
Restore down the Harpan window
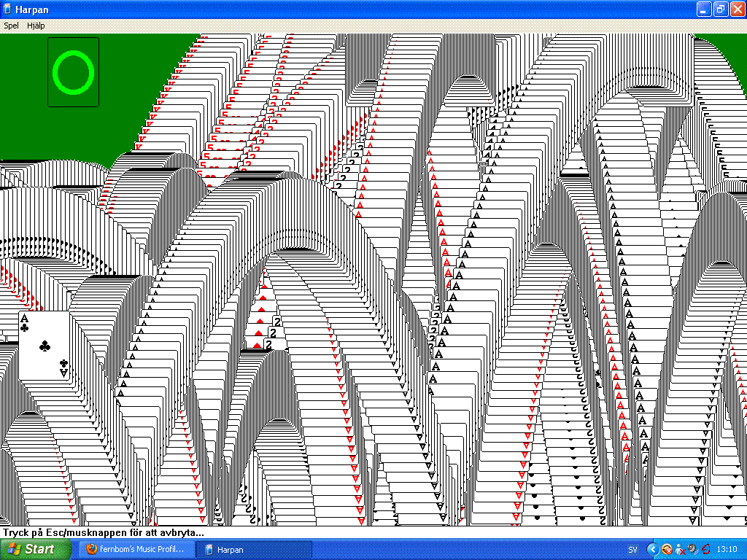click(720, 9)
